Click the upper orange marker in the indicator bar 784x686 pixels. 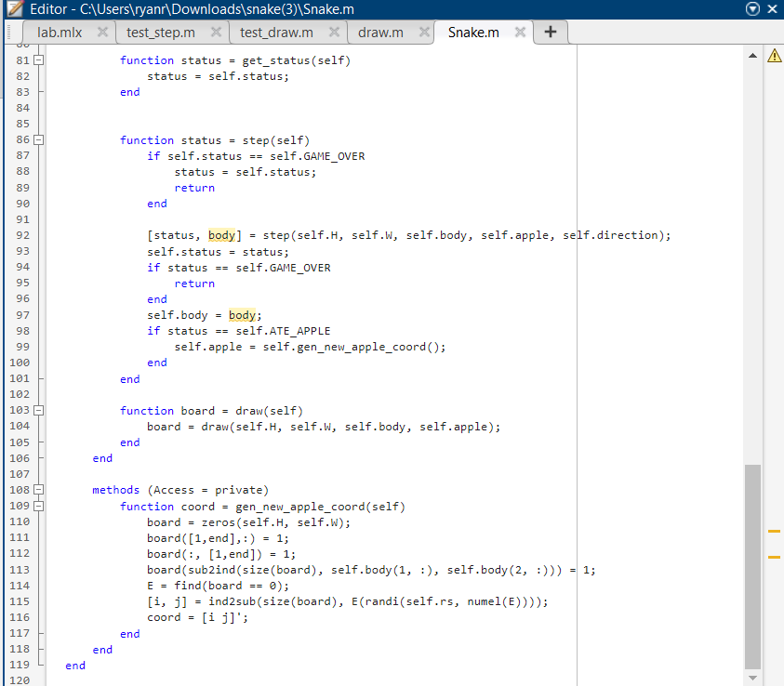773,532
